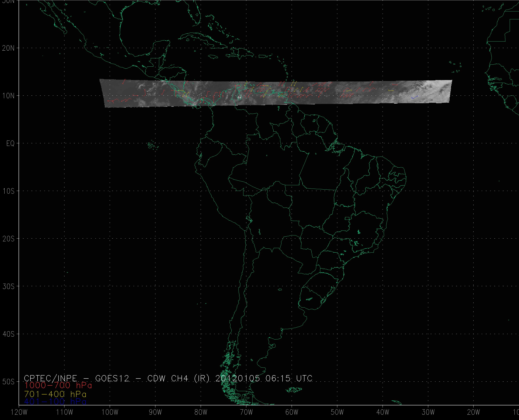Image resolution: width=519 pixels, height=420 pixels.
Task: Click the yellow 701-400 hPa legend entry
Action: tap(55, 394)
